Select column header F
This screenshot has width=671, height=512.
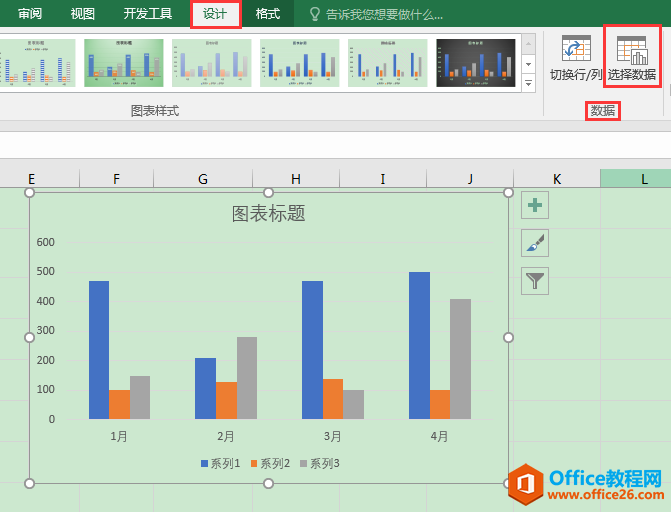(x=116, y=179)
